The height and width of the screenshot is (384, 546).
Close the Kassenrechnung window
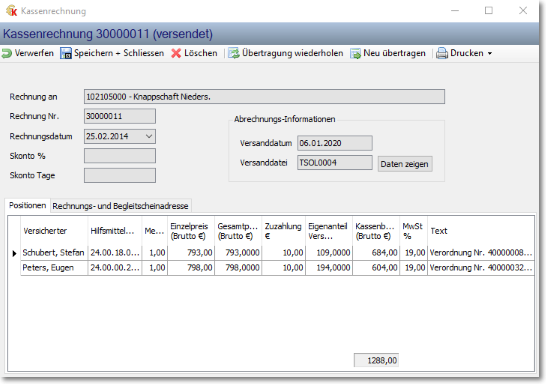pos(523,10)
